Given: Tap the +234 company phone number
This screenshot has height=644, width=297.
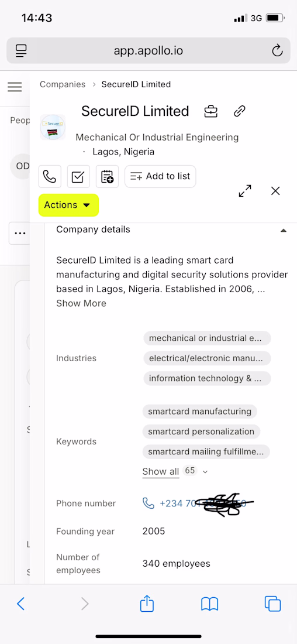Looking at the screenshot, I should 198,503.
